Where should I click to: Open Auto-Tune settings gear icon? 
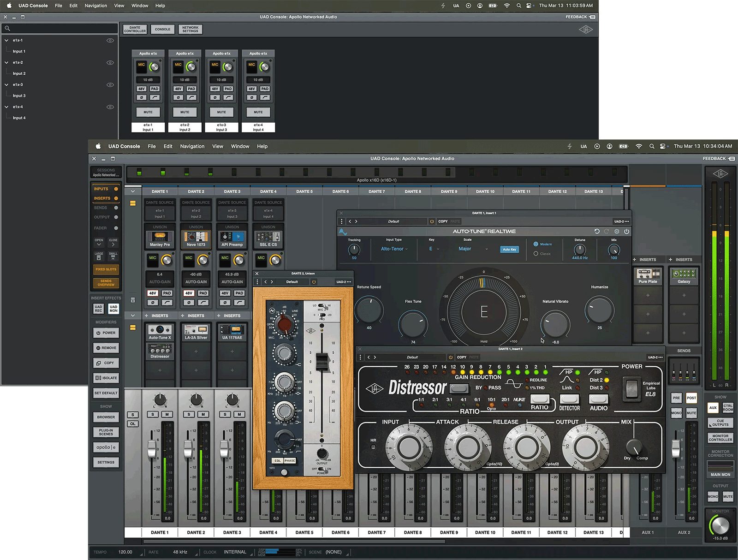tap(617, 232)
